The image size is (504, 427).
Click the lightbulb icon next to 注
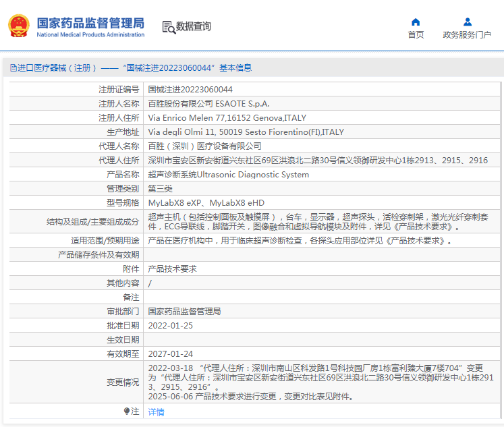[126, 411]
